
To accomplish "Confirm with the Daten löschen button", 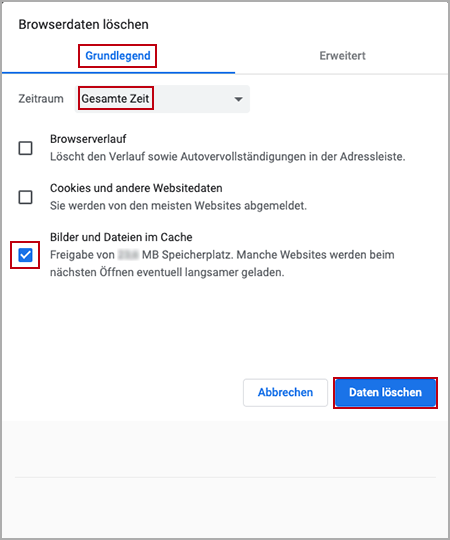I will (385, 393).
